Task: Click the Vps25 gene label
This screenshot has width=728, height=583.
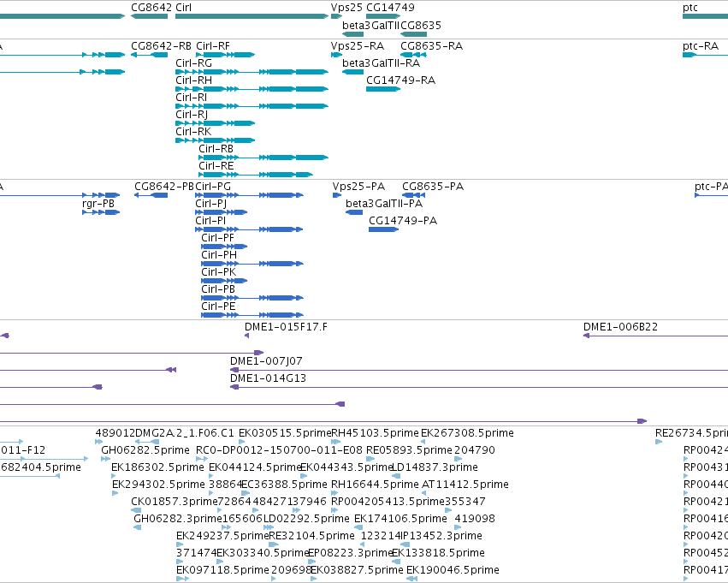Action: point(346,8)
